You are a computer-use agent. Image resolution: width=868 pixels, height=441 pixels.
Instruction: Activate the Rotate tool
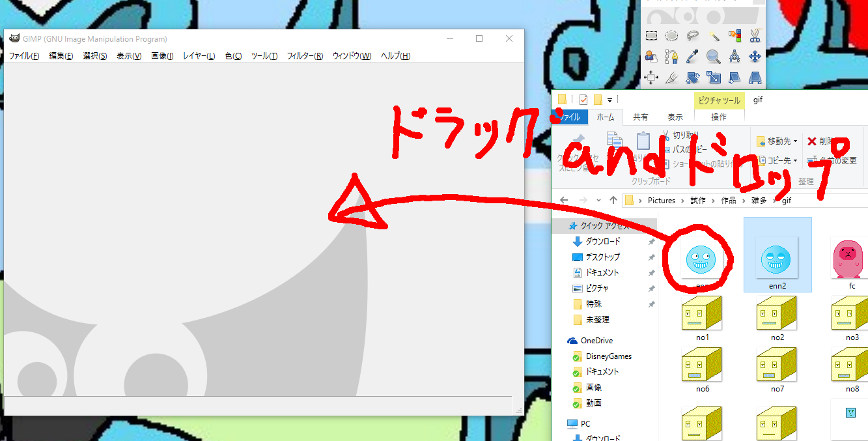692,78
